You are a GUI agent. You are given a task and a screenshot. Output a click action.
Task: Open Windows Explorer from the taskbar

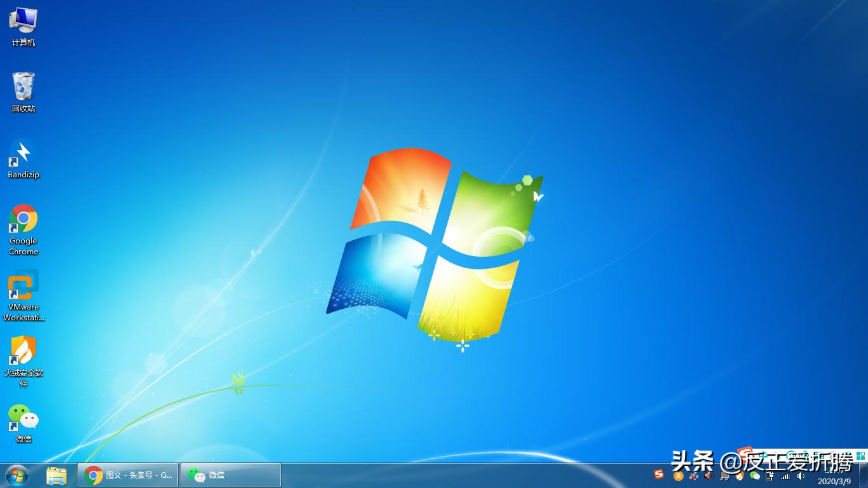[x=57, y=475]
